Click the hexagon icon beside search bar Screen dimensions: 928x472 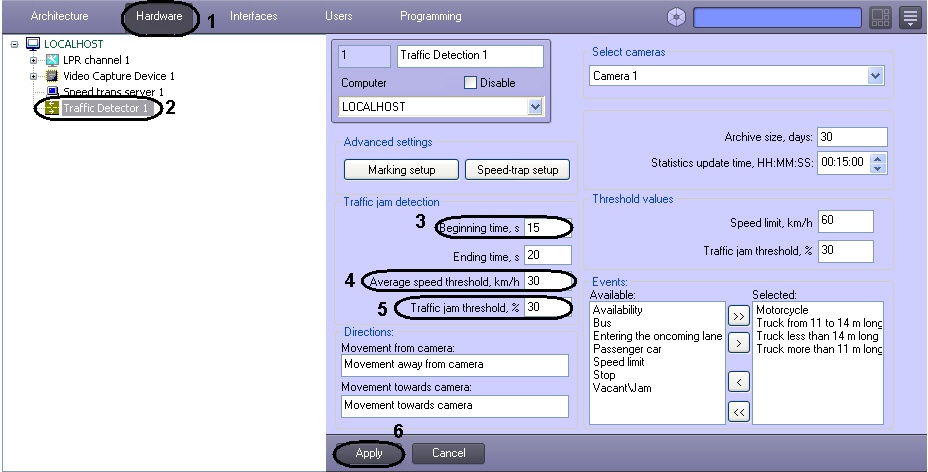tap(676, 17)
